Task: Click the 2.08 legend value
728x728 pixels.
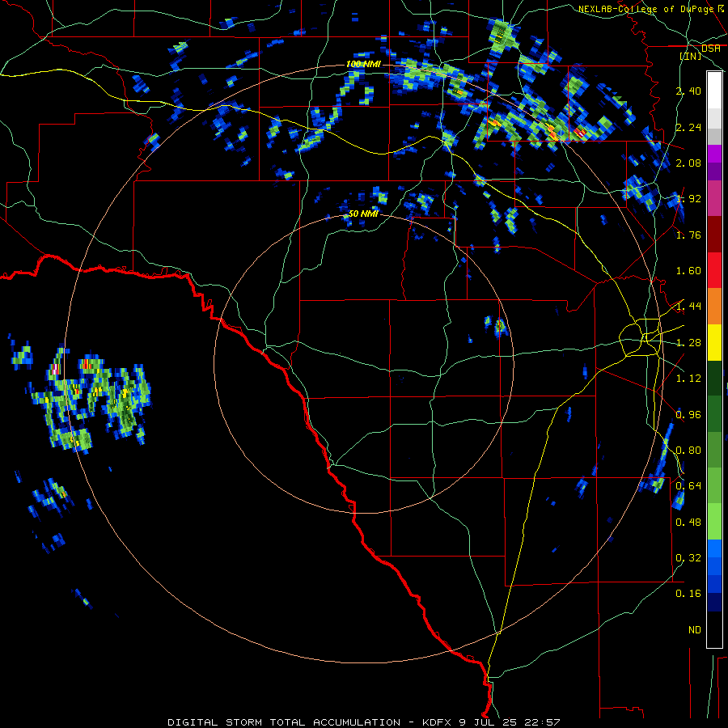Action: 688,163
